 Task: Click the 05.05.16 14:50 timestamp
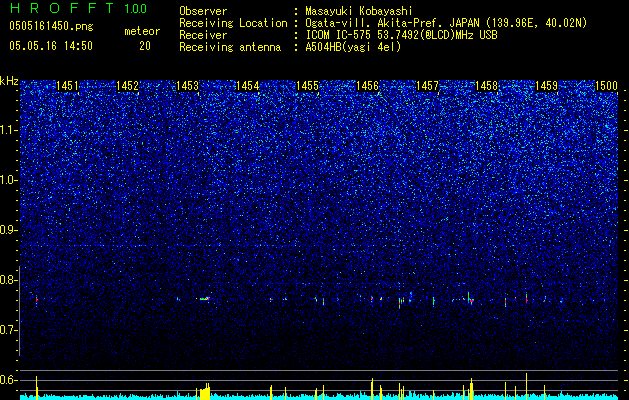[51, 46]
